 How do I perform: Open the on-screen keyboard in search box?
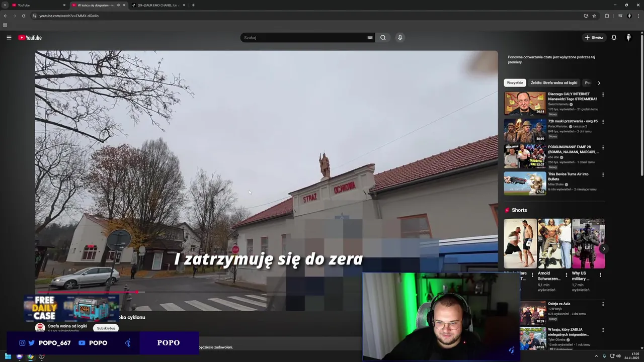click(370, 38)
